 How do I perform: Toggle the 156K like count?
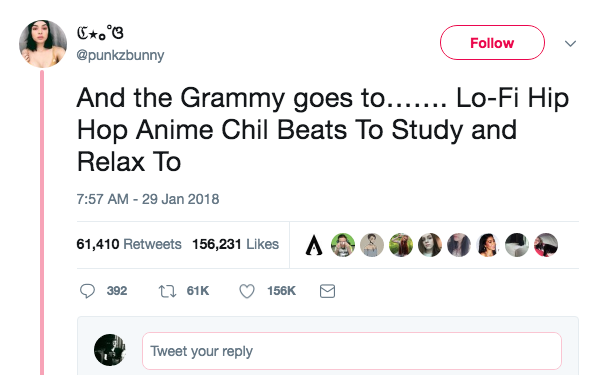(281, 291)
